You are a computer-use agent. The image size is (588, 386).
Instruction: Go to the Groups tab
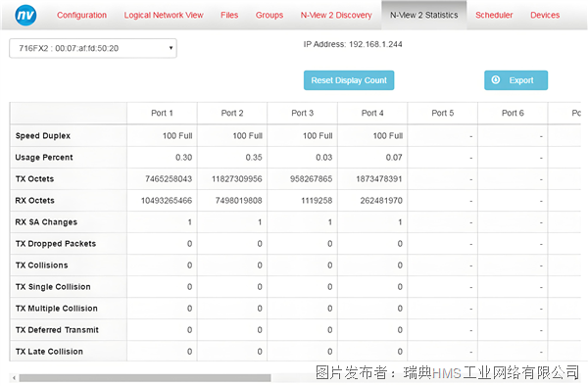pyautogui.click(x=269, y=15)
